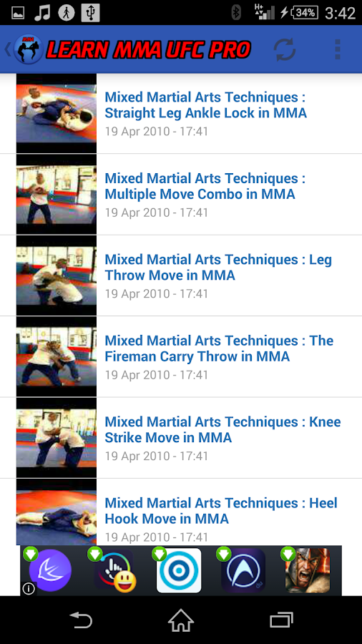Screen dimensions: 362x644
Task: Tap the MMA fighters app logo
Action: point(29,49)
